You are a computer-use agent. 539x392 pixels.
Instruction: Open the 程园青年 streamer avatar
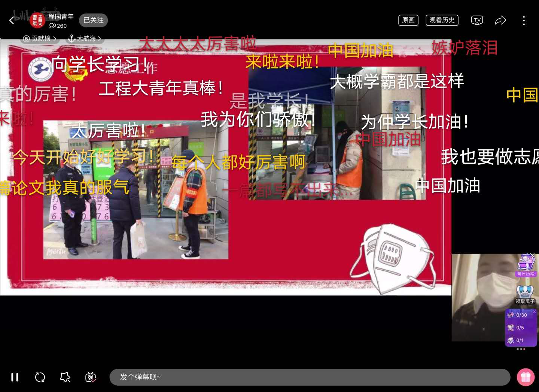click(x=37, y=20)
